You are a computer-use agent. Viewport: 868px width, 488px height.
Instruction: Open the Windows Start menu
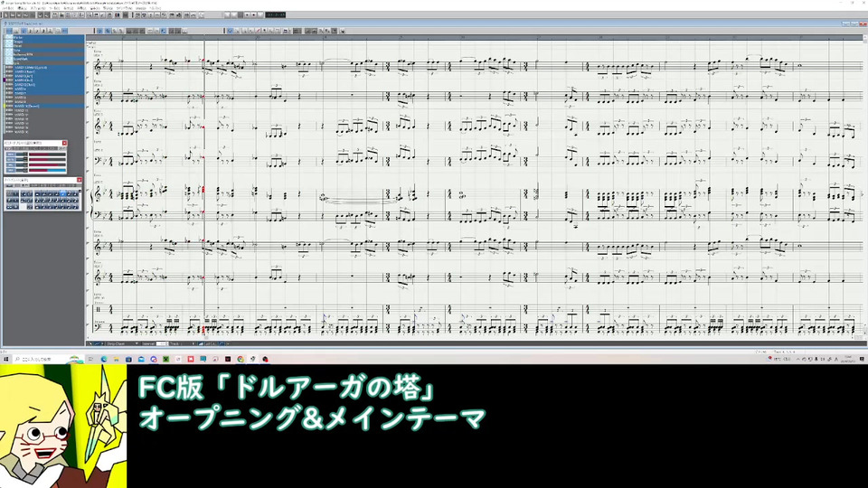tap(5, 359)
